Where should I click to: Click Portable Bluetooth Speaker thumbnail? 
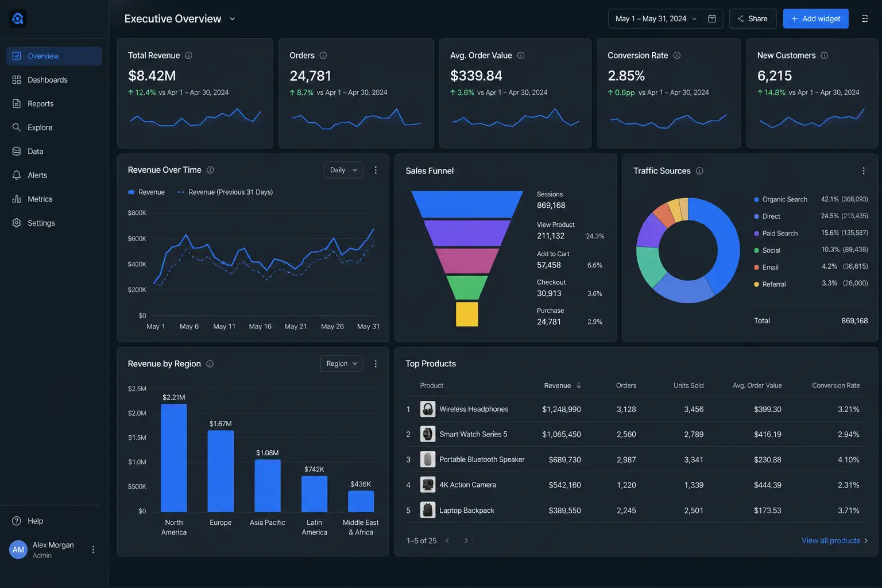point(428,459)
